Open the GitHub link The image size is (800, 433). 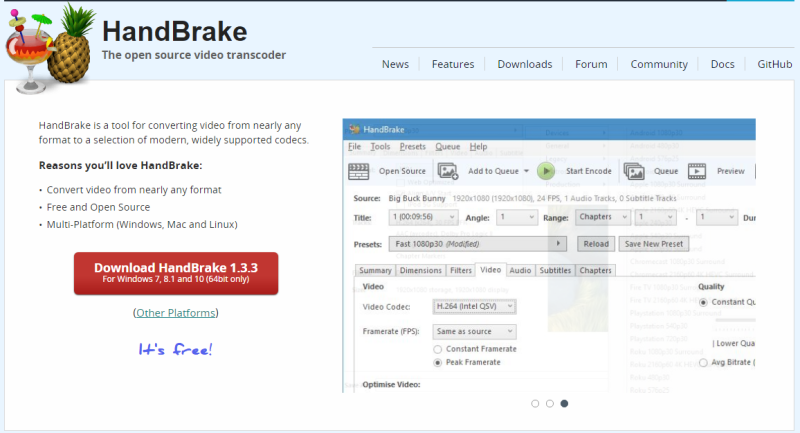pyautogui.click(x=774, y=64)
